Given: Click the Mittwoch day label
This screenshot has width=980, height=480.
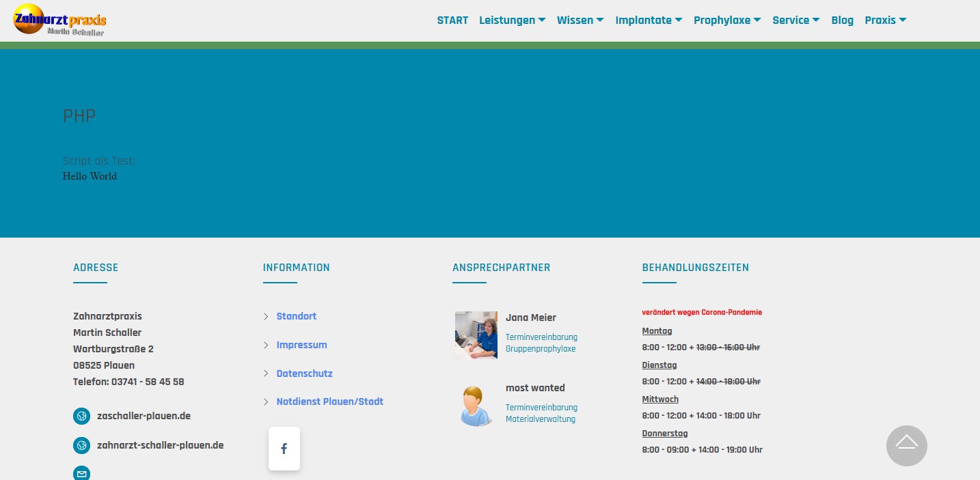Looking at the screenshot, I should [x=660, y=399].
